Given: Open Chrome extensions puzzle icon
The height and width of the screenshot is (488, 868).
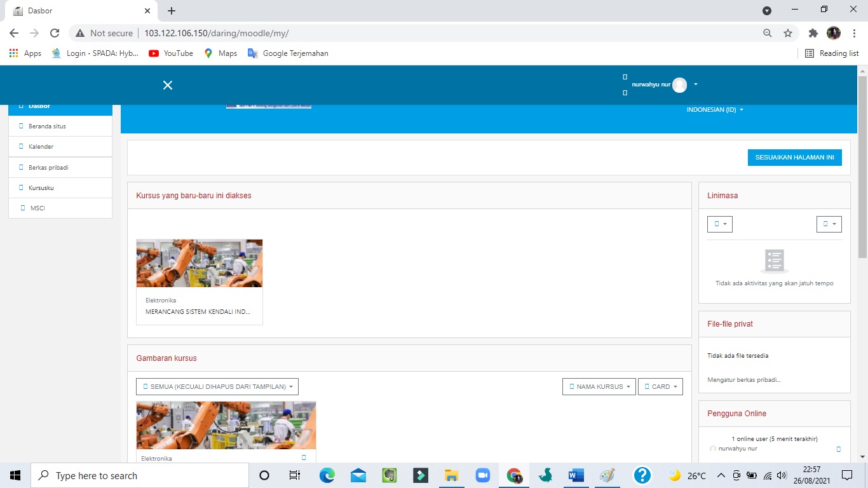Looking at the screenshot, I should click(813, 33).
